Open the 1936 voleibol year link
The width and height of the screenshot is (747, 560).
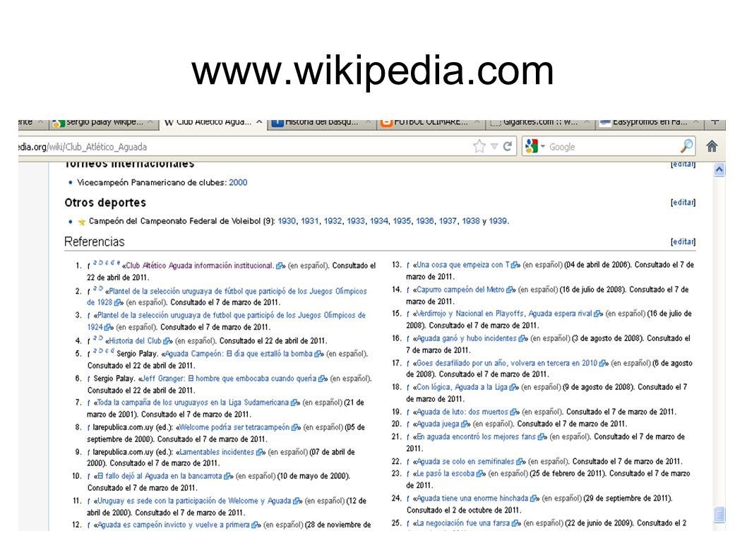click(424, 221)
